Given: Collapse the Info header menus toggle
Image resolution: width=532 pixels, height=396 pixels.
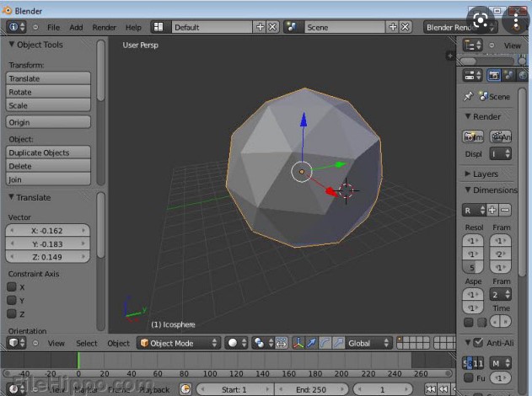Looking at the screenshot, I should [x=35, y=27].
